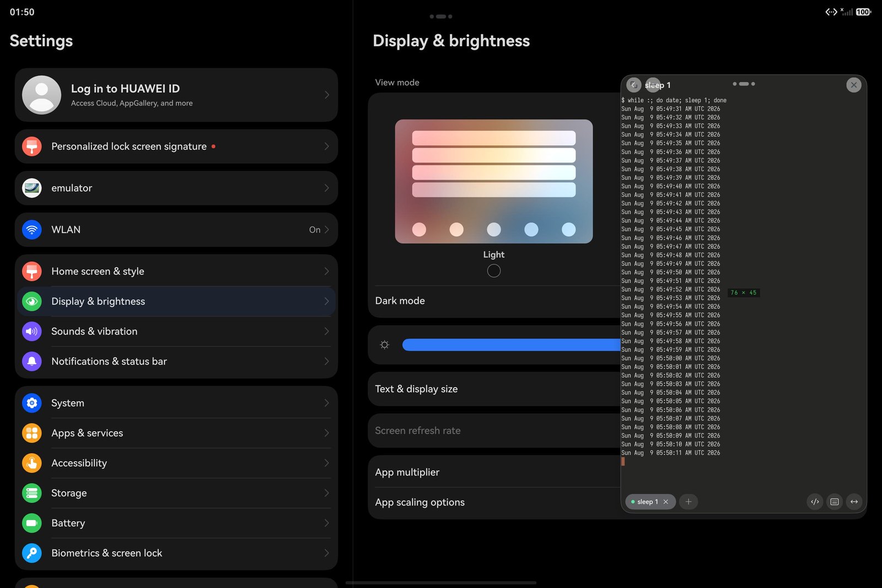Open Accessibility settings
Screen dimensions: 882x588
176,463
